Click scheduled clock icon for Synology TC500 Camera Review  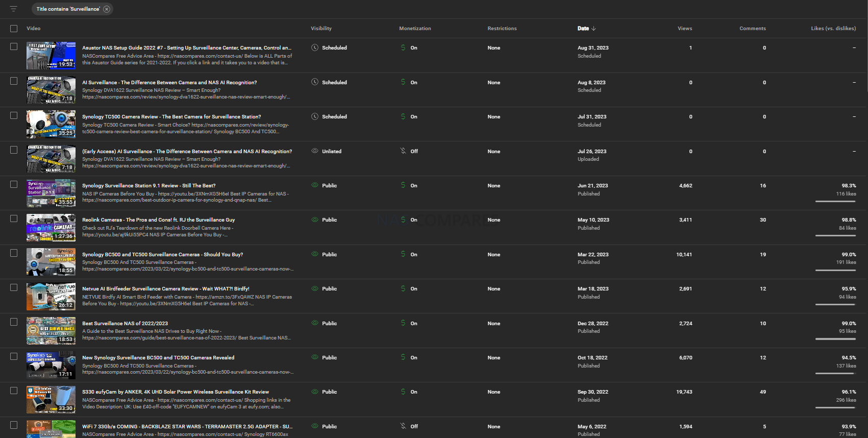click(x=315, y=116)
